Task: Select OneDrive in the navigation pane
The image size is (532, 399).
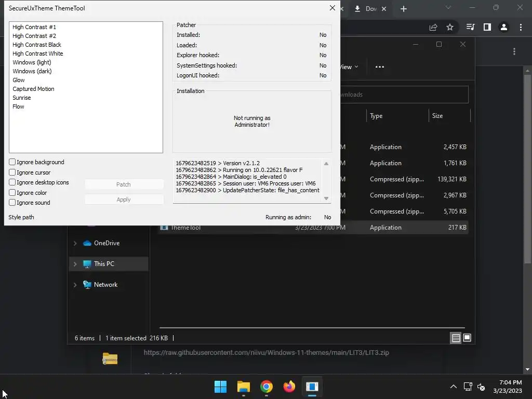Action: 107,243
